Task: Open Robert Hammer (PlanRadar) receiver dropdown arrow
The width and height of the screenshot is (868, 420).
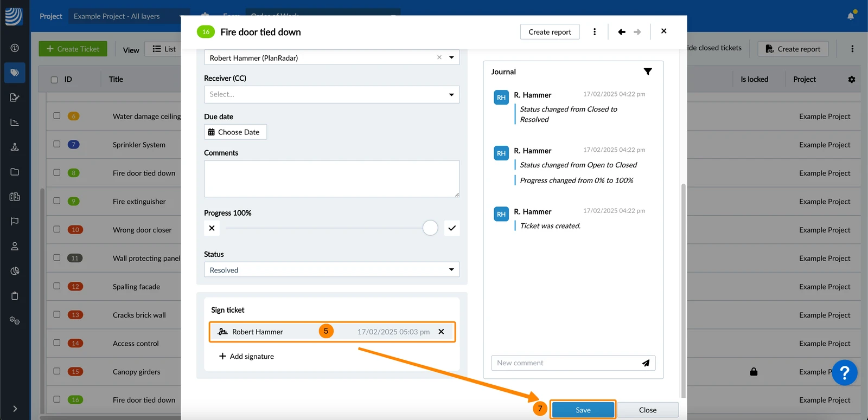Action: point(451,57)
